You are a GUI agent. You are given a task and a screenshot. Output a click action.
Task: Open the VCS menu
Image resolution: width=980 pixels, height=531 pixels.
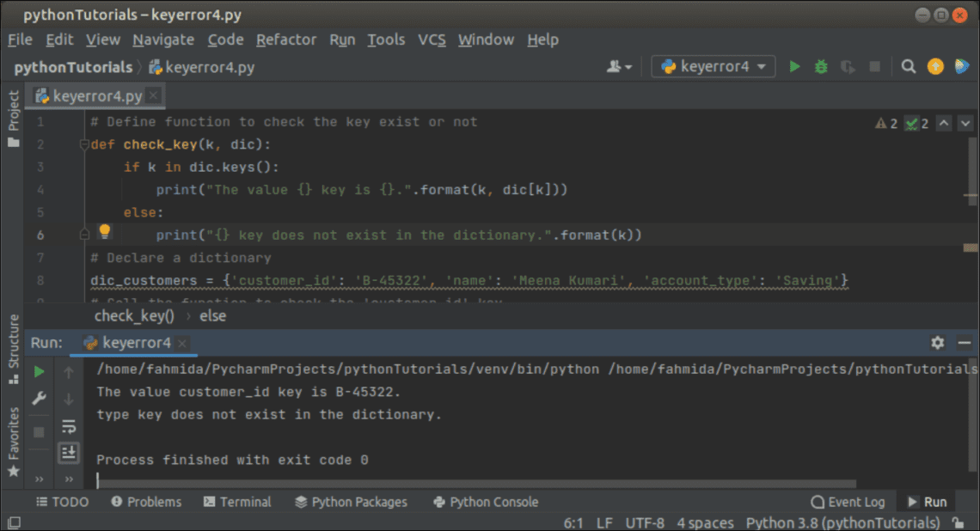tap(432, 40)
